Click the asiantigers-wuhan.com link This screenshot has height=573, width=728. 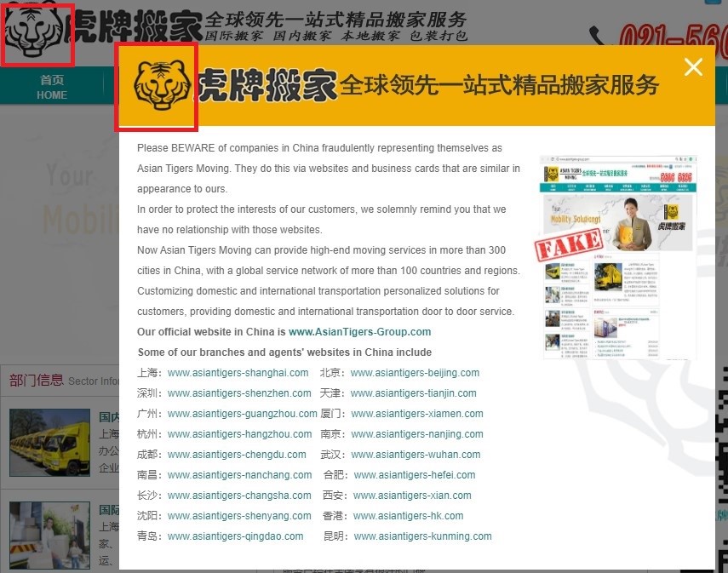416,455
